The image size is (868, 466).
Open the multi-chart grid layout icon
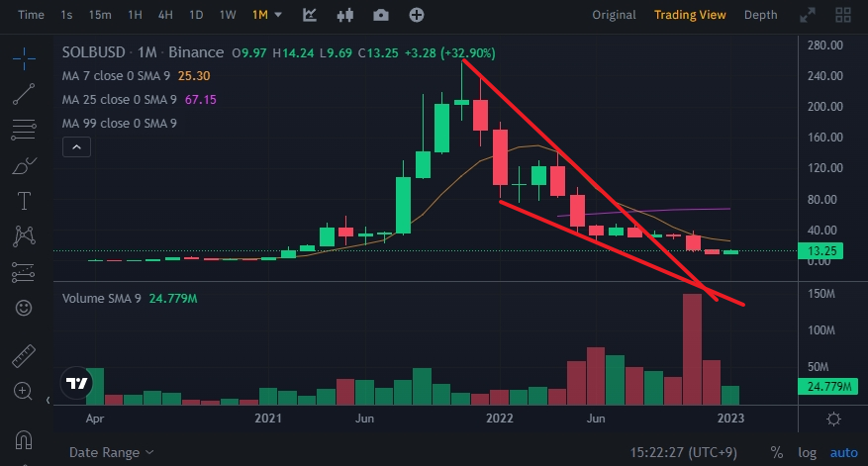tap(843, 15)
